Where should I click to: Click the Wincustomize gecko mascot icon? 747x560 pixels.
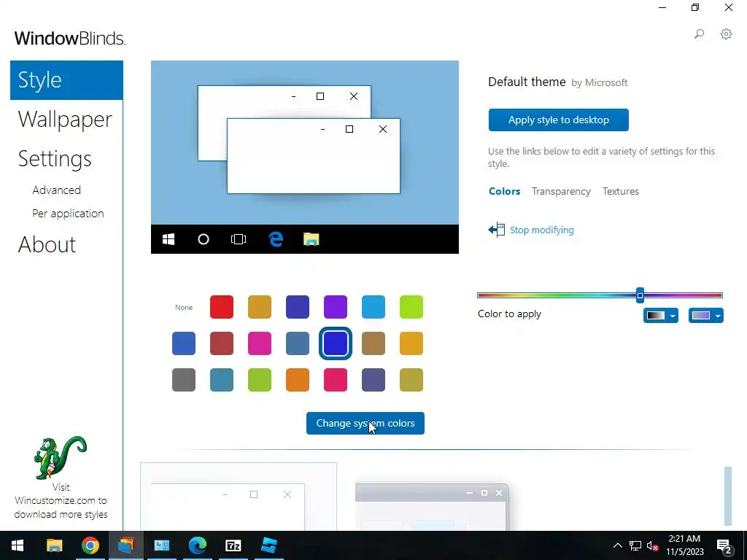point(61,457)
